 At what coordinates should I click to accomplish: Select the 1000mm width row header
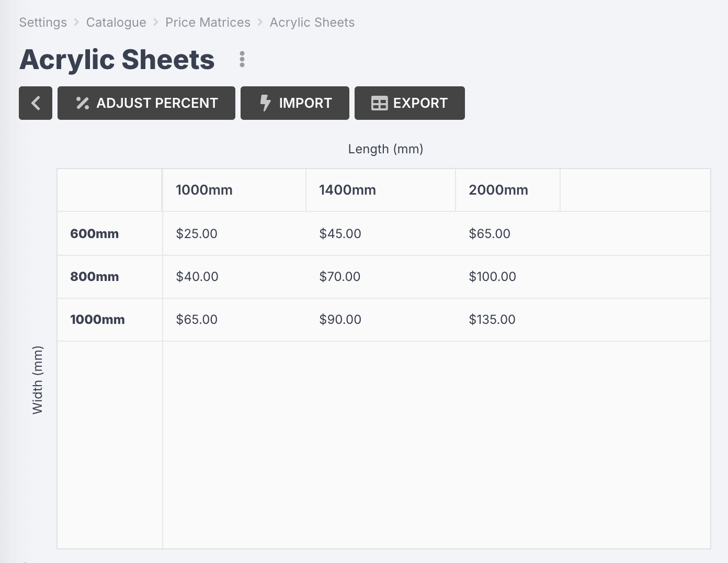point(110,320)
